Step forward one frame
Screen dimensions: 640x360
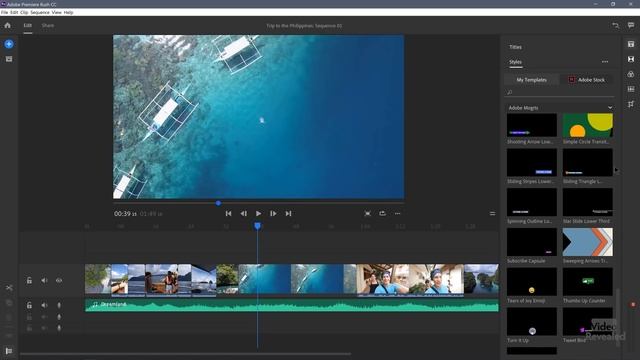273,213
